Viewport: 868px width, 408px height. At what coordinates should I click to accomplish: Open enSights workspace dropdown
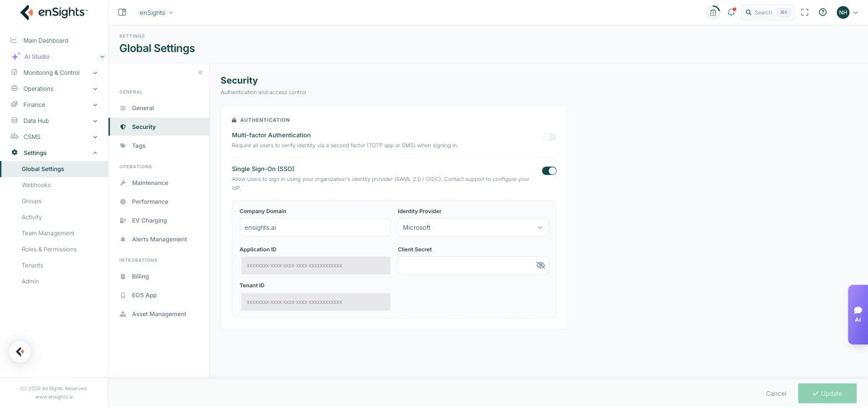[156, 12]
